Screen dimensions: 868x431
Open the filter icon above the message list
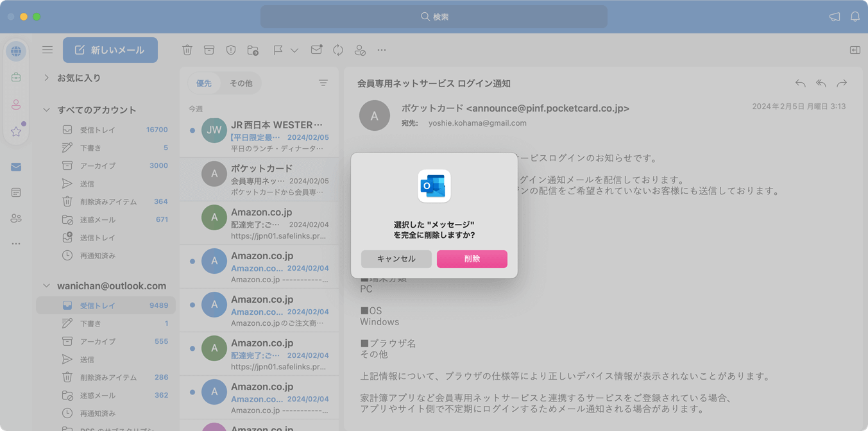coord(323,83)
